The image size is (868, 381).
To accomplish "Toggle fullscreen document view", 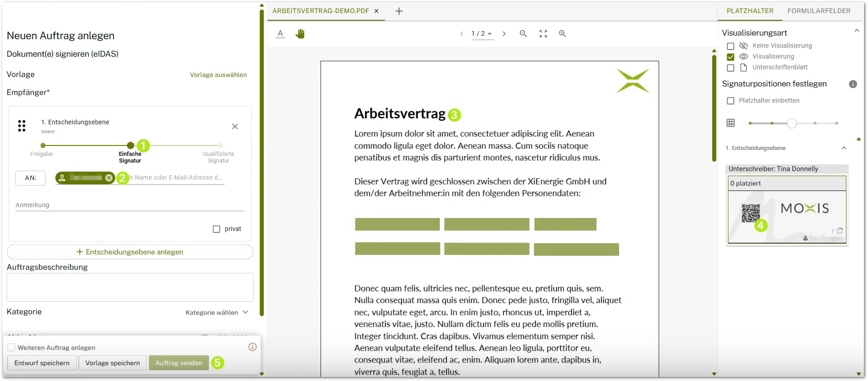I will click(x=543, y=34).
